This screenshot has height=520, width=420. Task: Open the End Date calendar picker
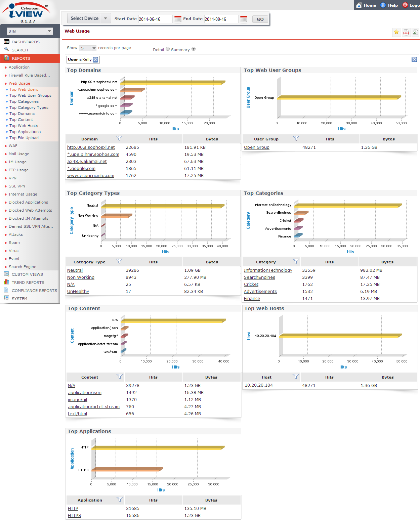244,19
